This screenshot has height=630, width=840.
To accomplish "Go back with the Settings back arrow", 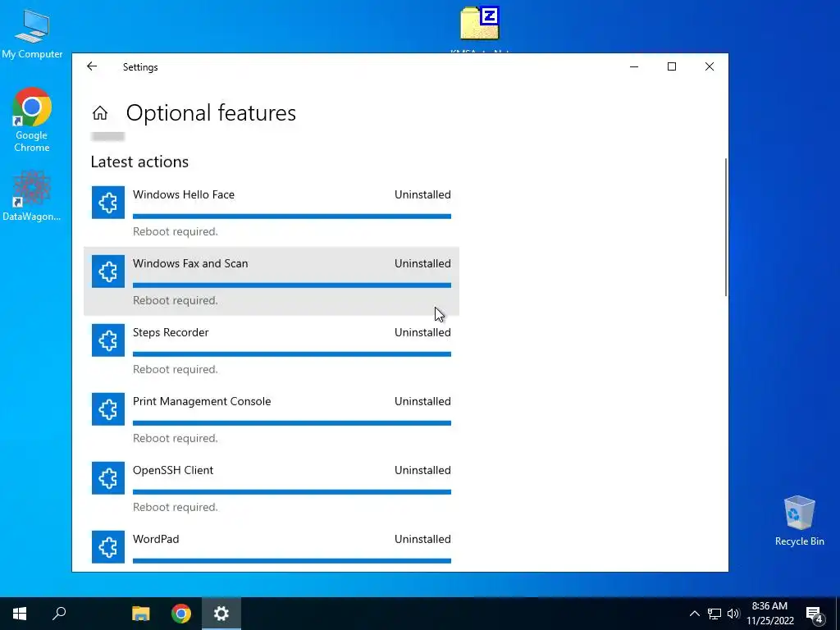I will coord(92,66).
